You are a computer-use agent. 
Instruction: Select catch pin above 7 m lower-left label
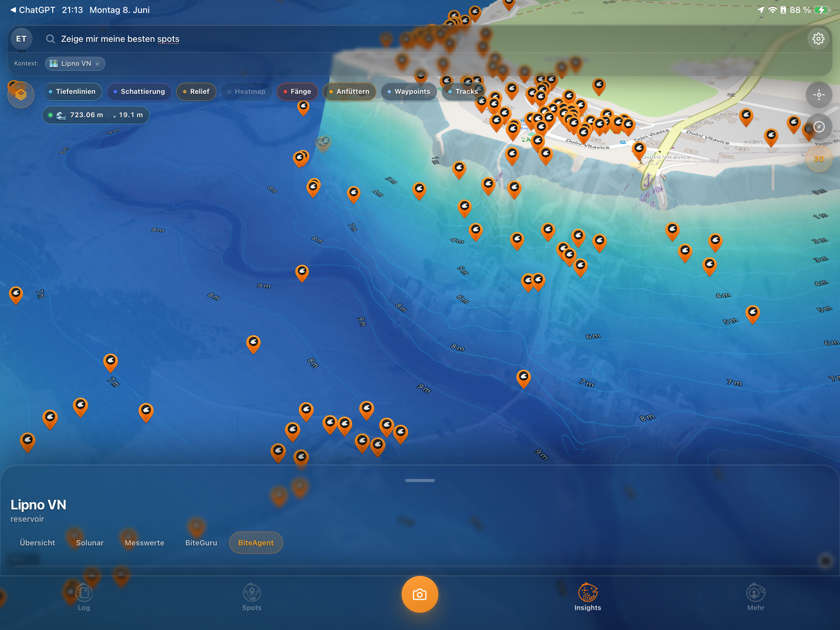click(x=110, y=362)
